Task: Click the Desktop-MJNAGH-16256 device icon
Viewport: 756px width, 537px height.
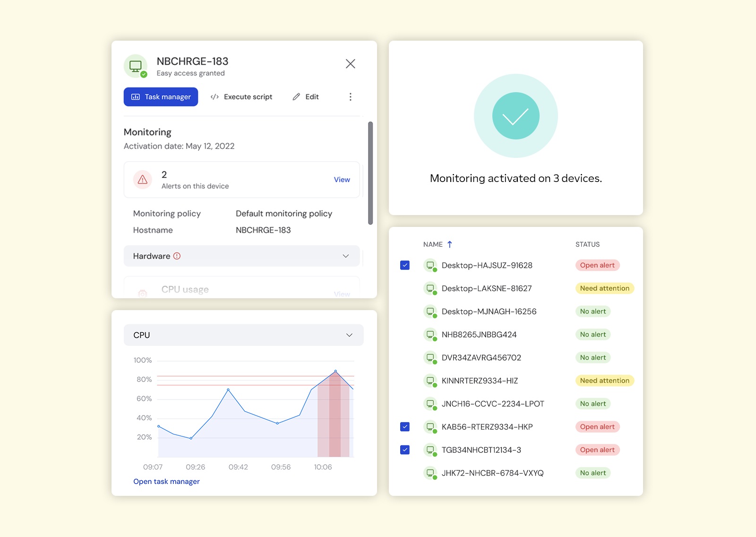Action: [430, 312]
